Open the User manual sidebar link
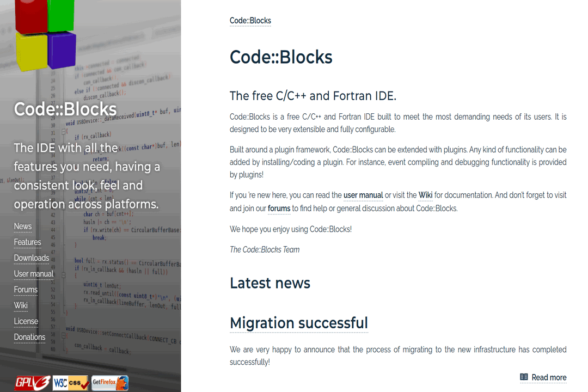588x392 pixels. 34,273
